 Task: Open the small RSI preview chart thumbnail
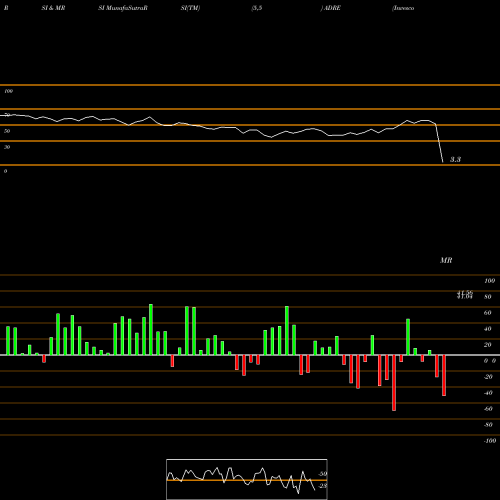[247, 479]
